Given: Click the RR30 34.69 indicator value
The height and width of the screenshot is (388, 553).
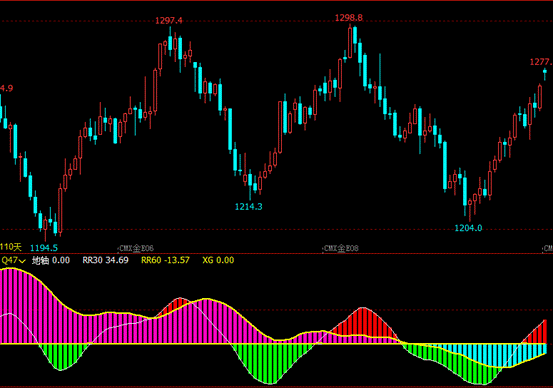Looking at the screenshot, I should coord(105,260).
